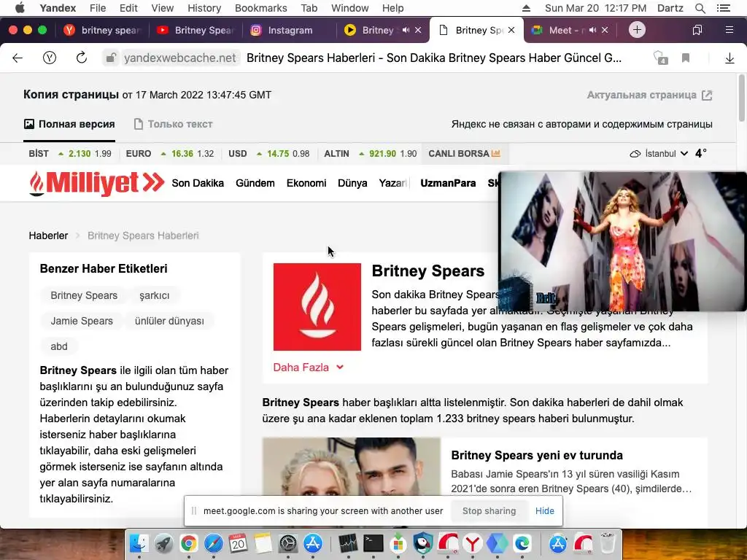Switch to the britney spears Yandex search tab
This screenshot has width=747, height=560.
tap(102, 30)
